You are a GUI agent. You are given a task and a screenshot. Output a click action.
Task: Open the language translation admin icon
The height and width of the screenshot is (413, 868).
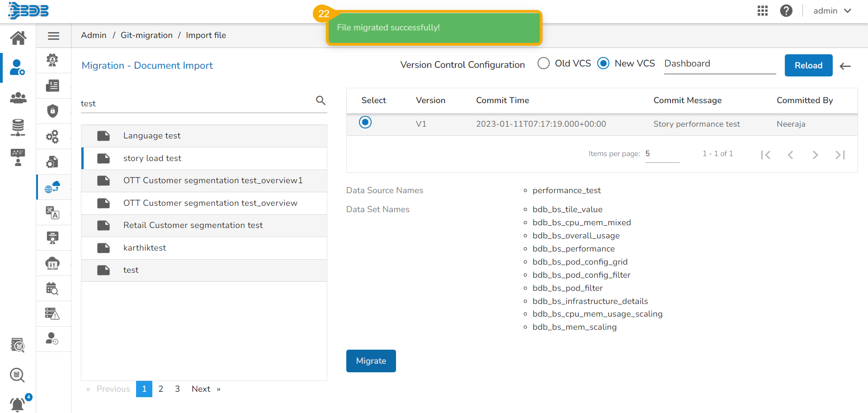coord(53,212)
